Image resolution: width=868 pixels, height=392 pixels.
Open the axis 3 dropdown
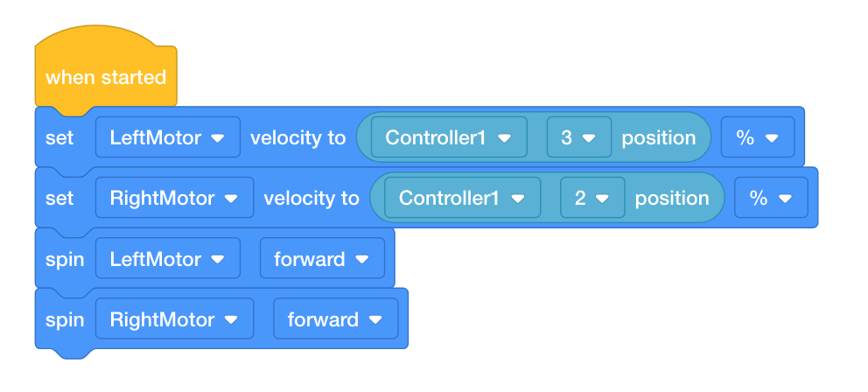[x=578, y=137]
